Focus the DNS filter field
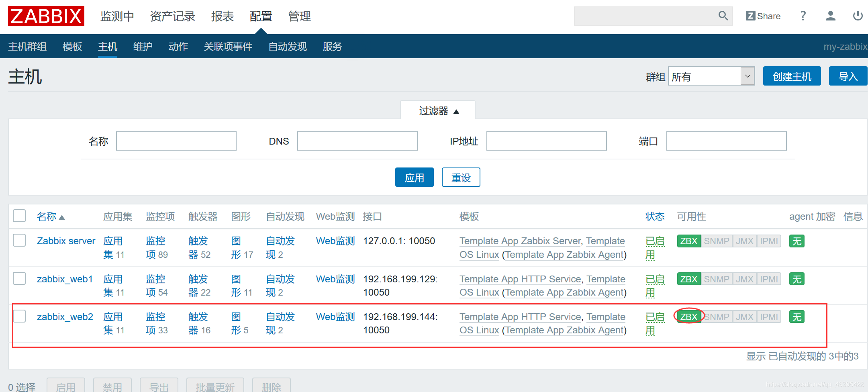The height and width of the screenshot is (392, 868). click(357, 141)
